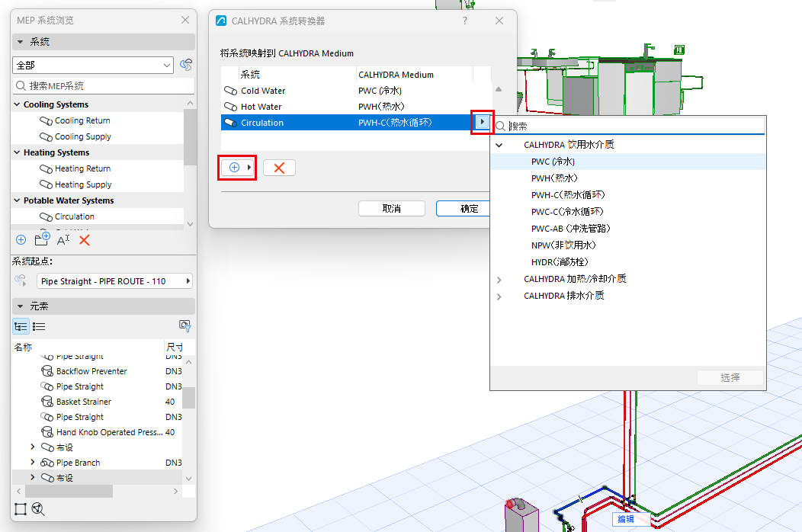802x532 pixels.
Task: Click the 取消 button
Action: coord(392,209)
